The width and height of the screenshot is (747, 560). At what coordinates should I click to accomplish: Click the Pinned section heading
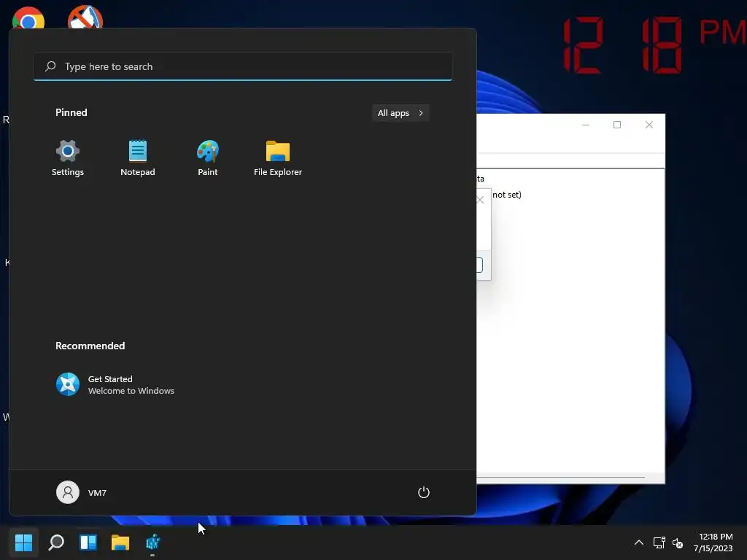[x=71, y=112]
